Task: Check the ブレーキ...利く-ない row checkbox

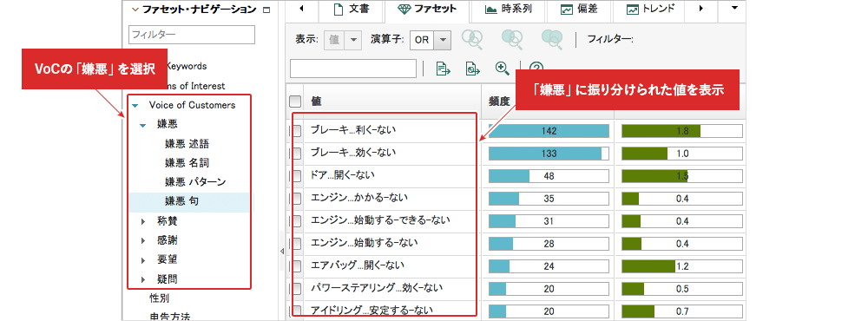Action: pos(297,131)
